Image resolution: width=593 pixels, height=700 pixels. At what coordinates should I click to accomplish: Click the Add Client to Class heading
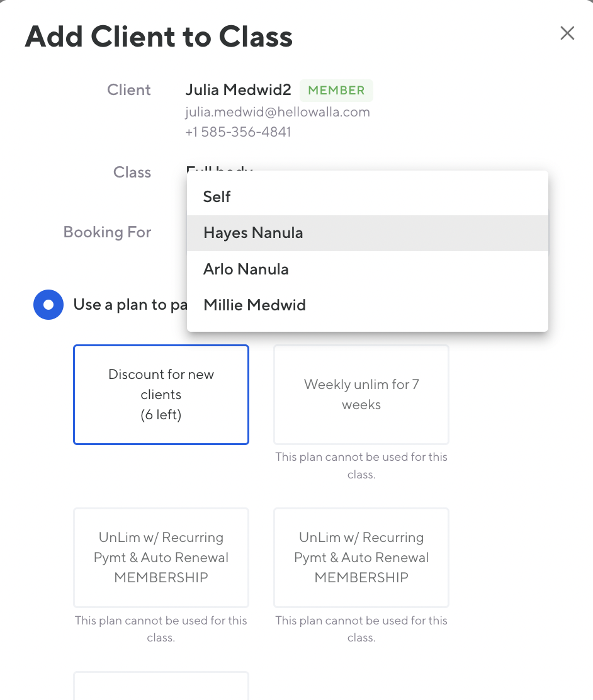coord(159,37)
